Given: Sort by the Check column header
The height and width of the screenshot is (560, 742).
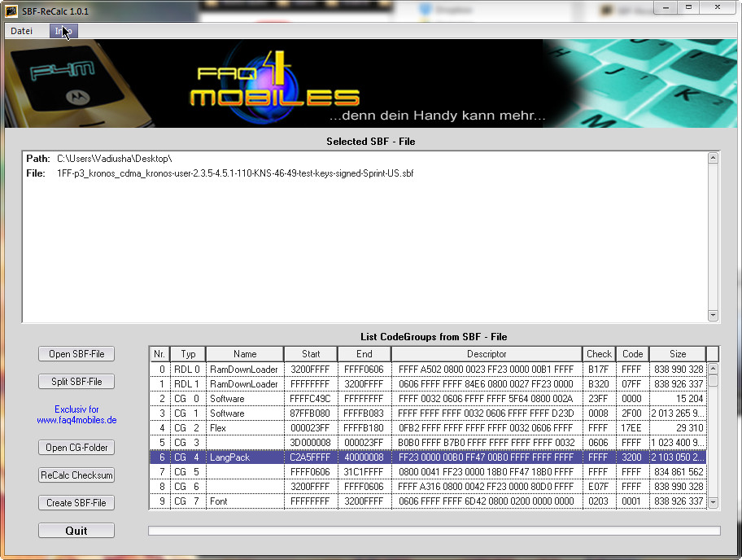Looking at the screenshot, I should 599,354.
